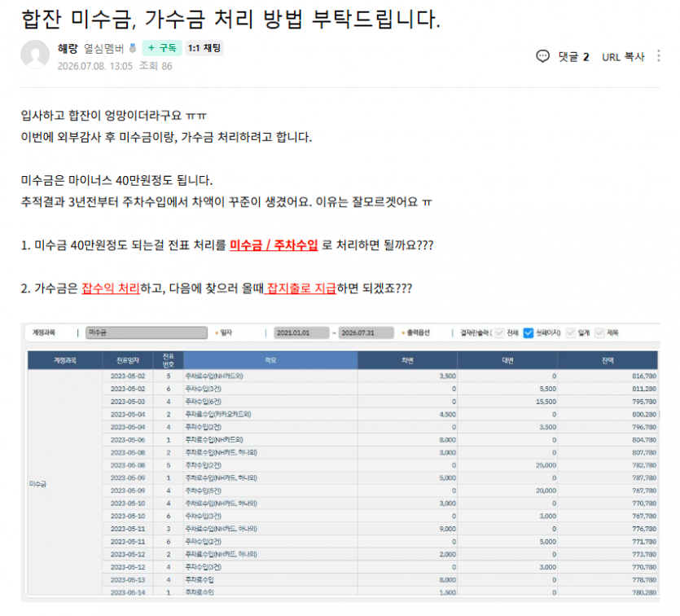Click the 전표번호 column header
Image resolution: width=680 pixels, height=616 pixels.
(x=169, y=360)
